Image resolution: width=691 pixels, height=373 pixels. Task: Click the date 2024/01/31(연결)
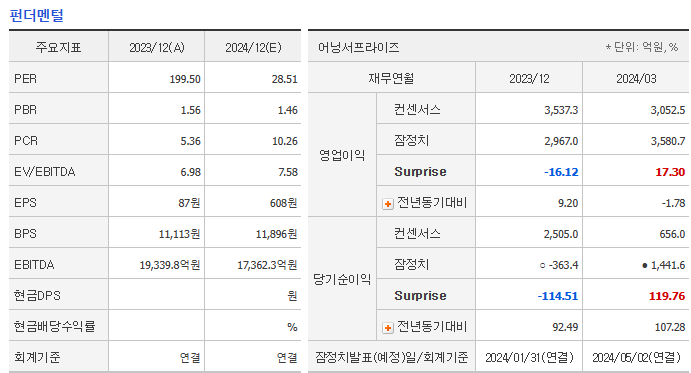529,357
